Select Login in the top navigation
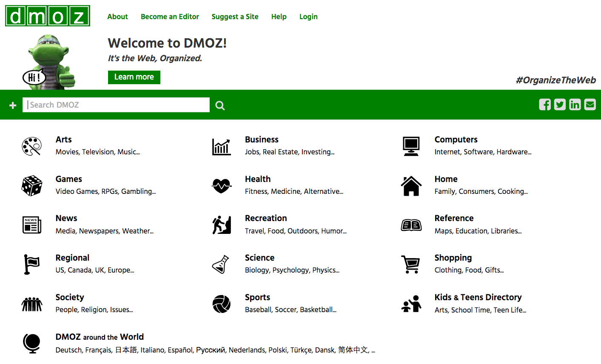 tap(308, 17)
